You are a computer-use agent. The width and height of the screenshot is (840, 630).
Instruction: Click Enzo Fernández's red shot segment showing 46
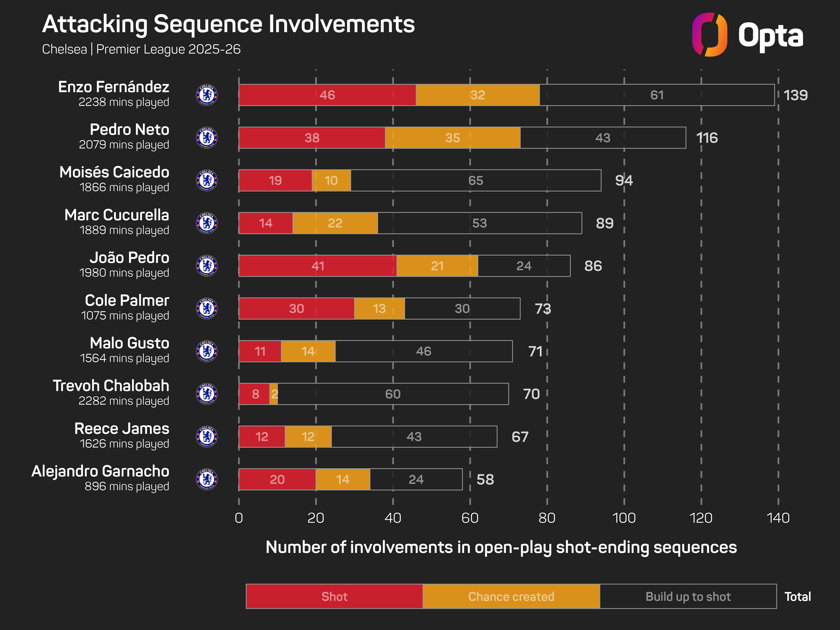[x=327, y=95]
